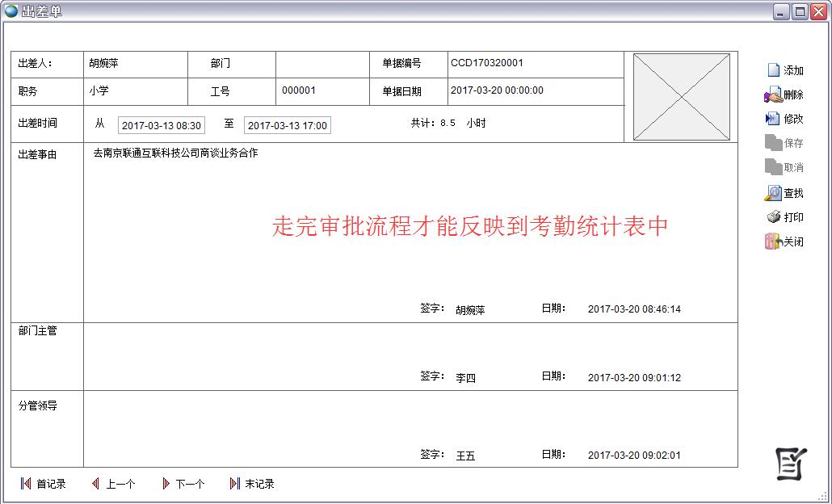Click the 添加 (Add) icon
Image resolution: width=832 pixels, height=504 pixels.
coord(773,70)
